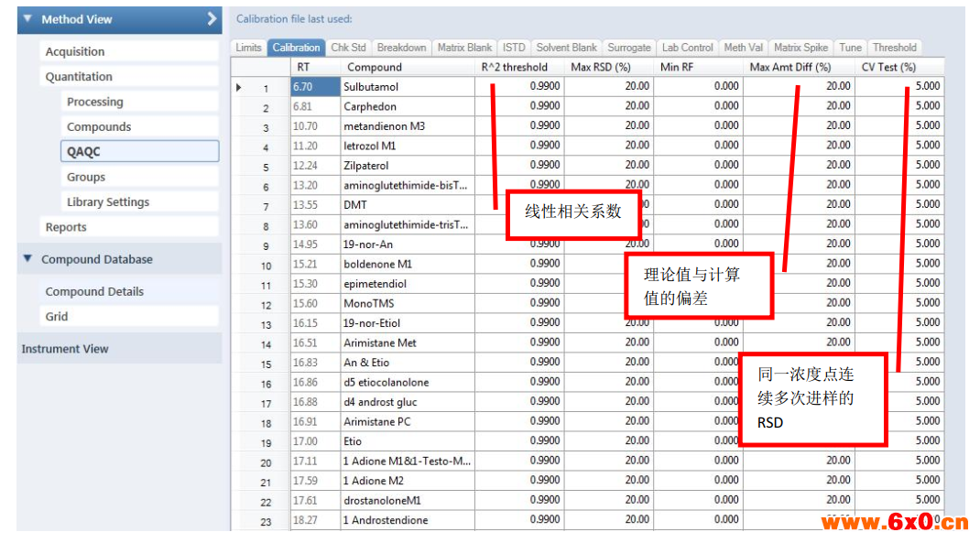Collapse the Compound Database section triangle
Viewport: 980px width, 543px height.
pyautogui.click(x=27, y=259)
